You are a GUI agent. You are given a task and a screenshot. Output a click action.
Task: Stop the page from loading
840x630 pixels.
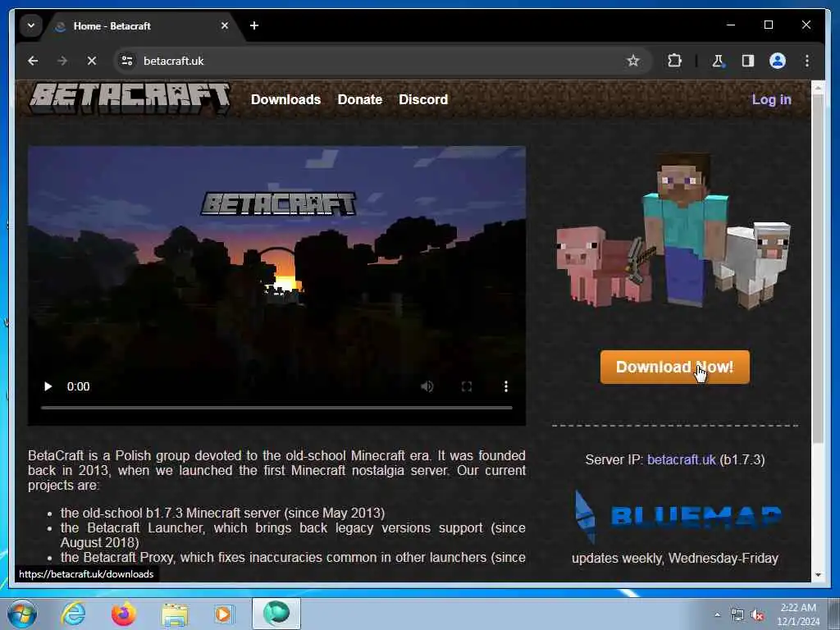pos(92,61)
